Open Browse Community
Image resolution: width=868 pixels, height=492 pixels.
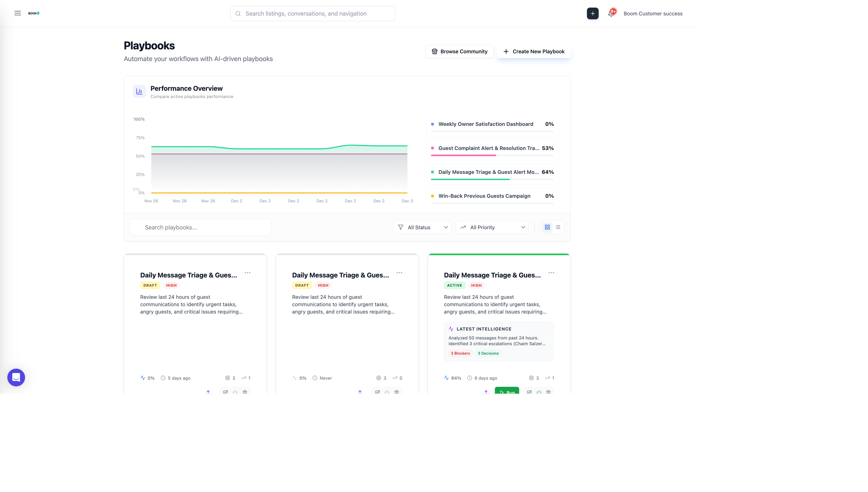pyautogui.click(x=459, y=51)
